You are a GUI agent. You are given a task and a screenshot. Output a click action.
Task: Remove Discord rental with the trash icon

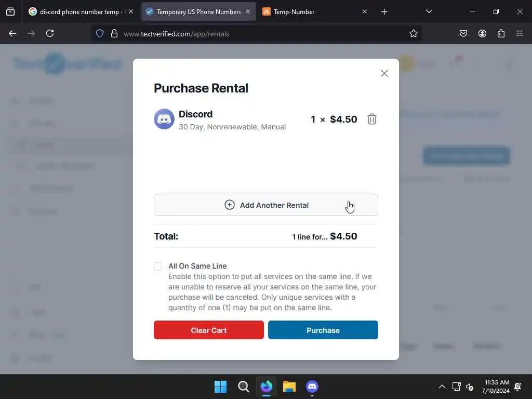click(x=371, y=119)
